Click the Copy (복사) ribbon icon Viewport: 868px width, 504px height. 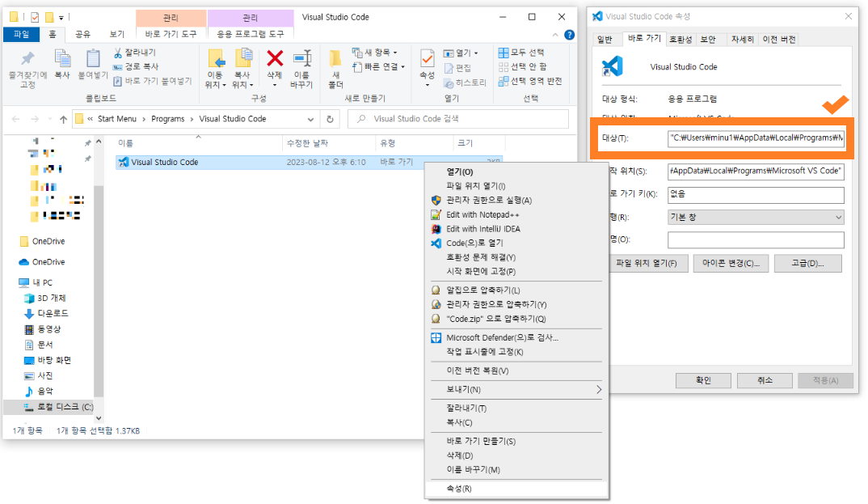pos(62,58)
